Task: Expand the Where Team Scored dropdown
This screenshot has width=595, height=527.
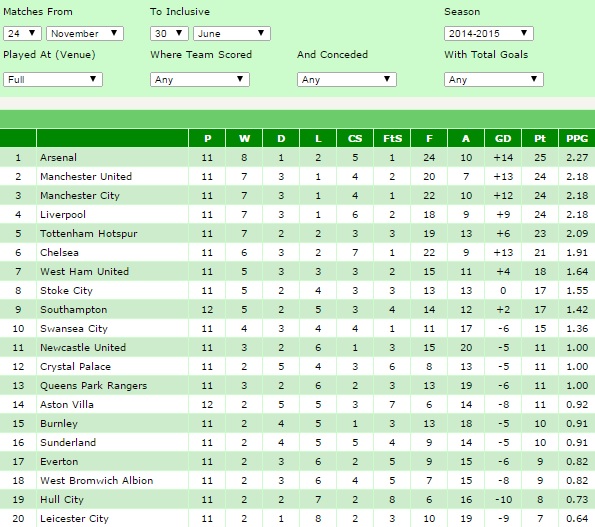Action: point(200,80)
